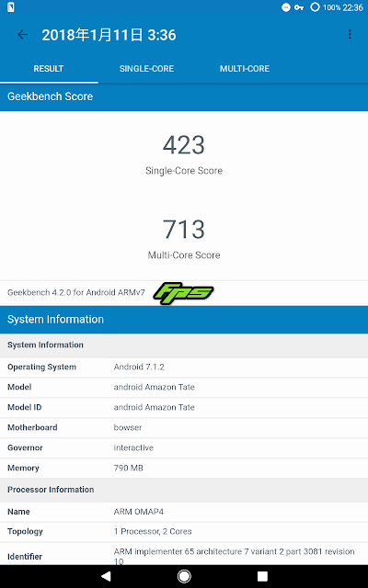This screenshot has height=588, width=368.
Task: Tap the bowser motherboard value
Action: coord(128,427)
